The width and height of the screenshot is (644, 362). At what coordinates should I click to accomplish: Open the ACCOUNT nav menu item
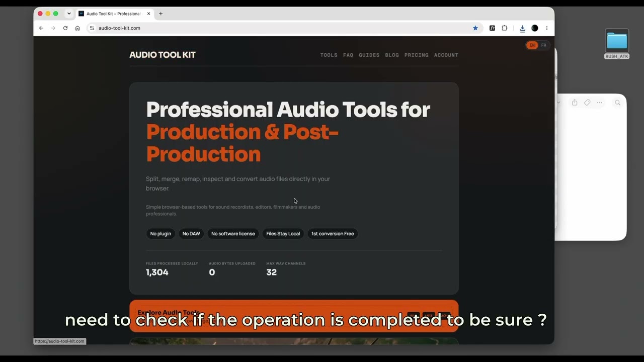click(446, 55)
